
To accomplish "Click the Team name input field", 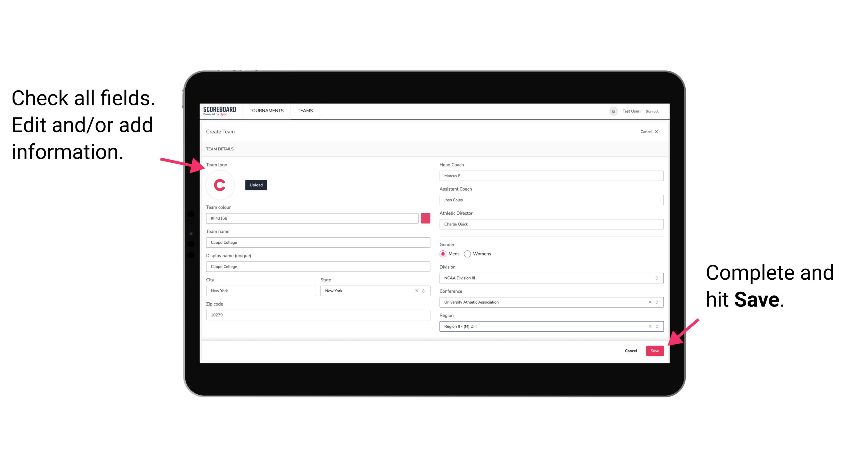I will point(318,242).
